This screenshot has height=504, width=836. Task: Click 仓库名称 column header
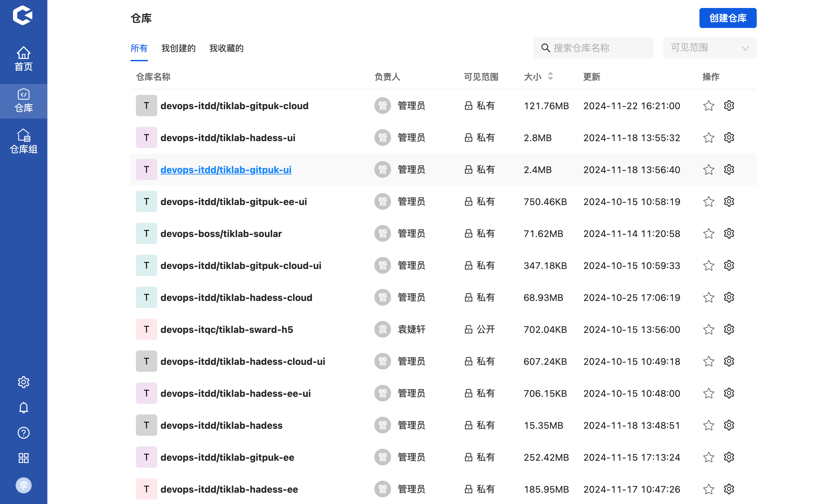click(153, 77)
